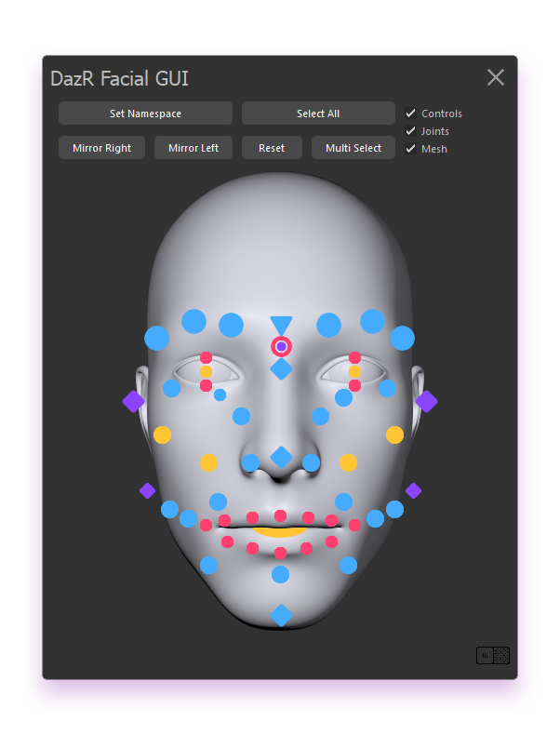This screenshot has width=560, height=735.
Task: Select the large purple diamond at screen-left ear
Action: (134, 401)
